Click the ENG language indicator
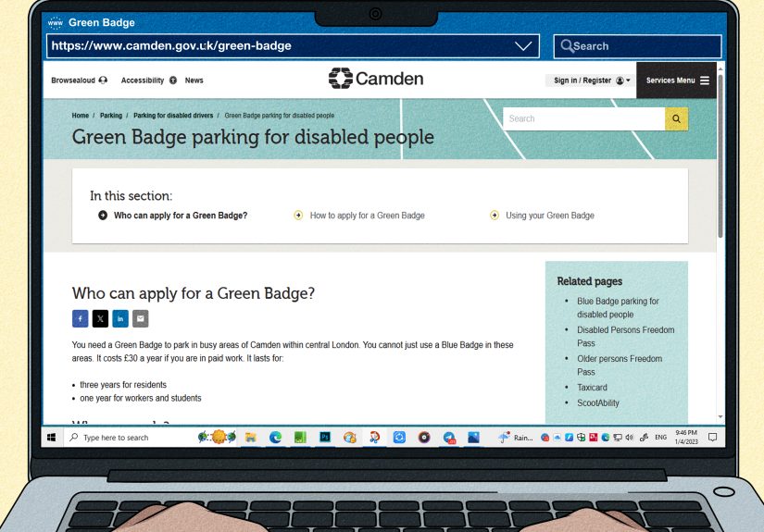This screenshot has width=764, height=532. 660,438
